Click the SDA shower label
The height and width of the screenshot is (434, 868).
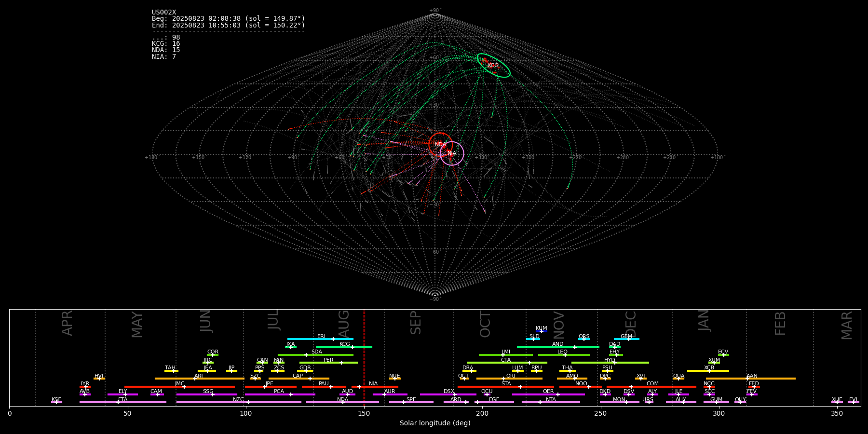[x=316, y=352]
